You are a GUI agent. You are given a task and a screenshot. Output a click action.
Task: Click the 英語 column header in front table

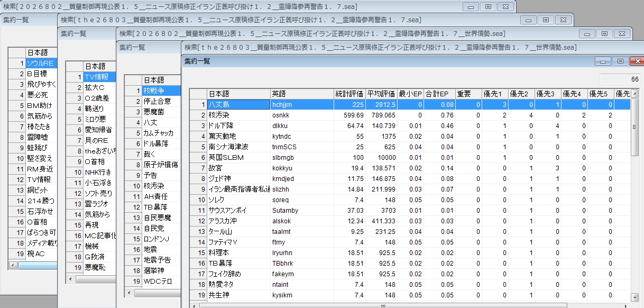tap(302, 94)
